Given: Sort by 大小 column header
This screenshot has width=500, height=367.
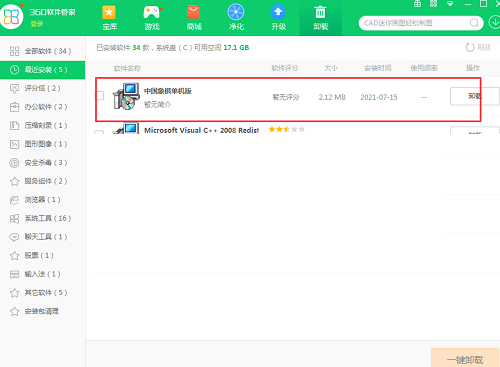Looking at the screenshot, I should click(x=331, y=68).
